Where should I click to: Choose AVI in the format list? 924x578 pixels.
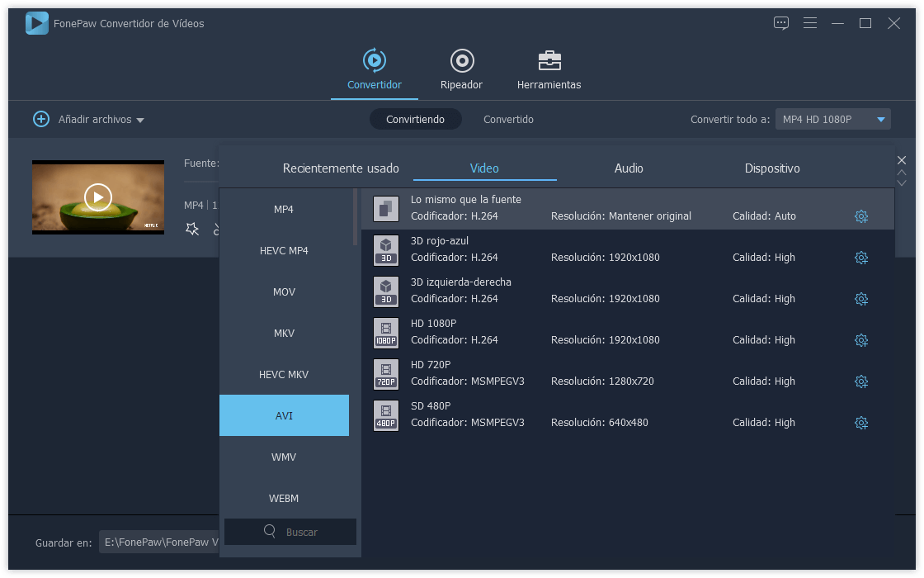click(x=284, y=416)
